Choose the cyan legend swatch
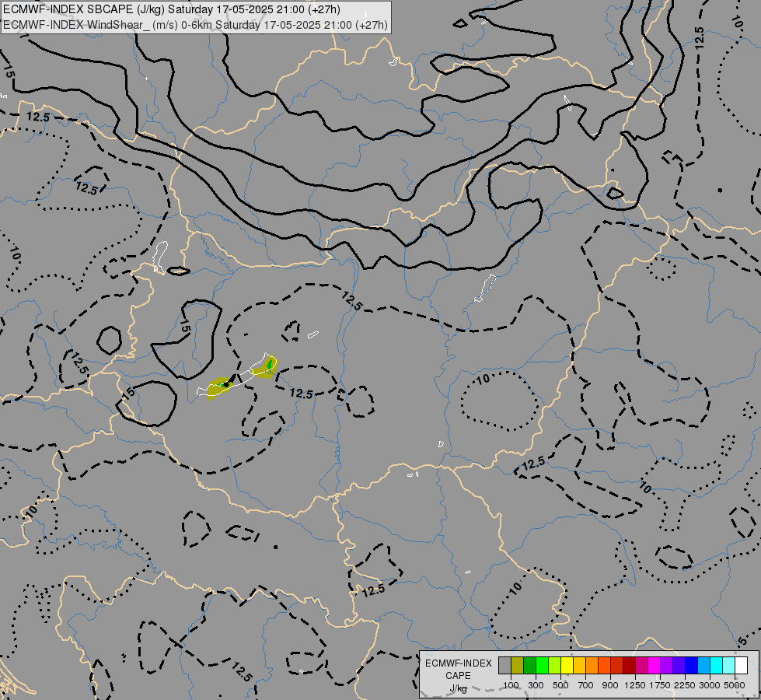Screen dimensions: 761x700 (x=717, y=666)
